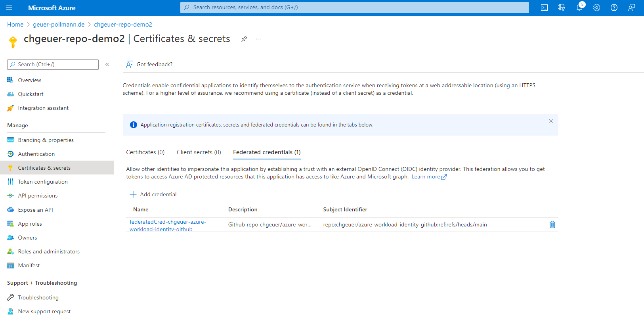Click the blue info icon in banner
The height and width of the screenshot is (324, 644).
click(x=134, y=125)
